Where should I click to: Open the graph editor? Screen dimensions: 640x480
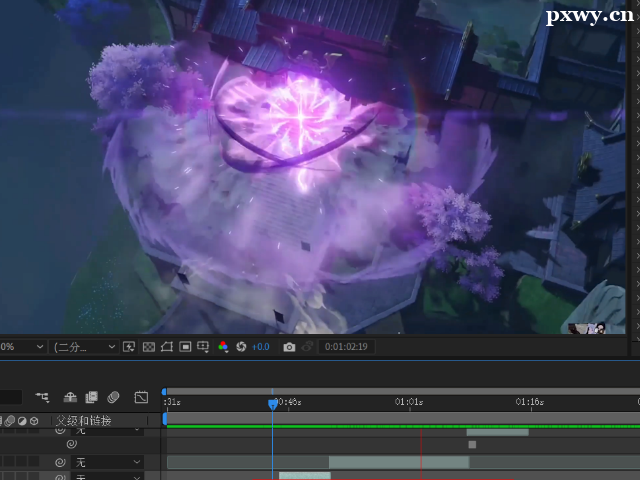click(x=141, y=397)
